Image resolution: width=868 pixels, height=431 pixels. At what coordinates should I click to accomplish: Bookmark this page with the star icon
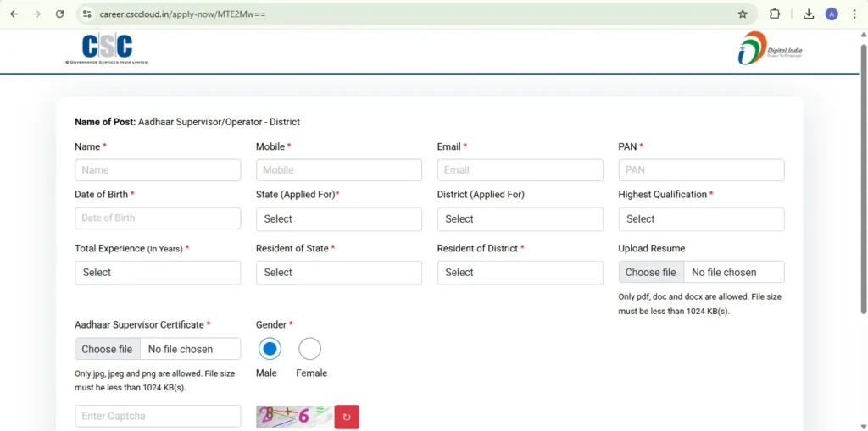click(x=743, y=14)
